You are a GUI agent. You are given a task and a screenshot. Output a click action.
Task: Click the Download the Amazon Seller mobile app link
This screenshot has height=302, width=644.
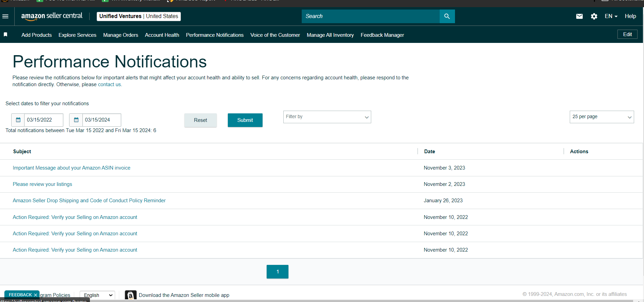[x=184, y=295]
